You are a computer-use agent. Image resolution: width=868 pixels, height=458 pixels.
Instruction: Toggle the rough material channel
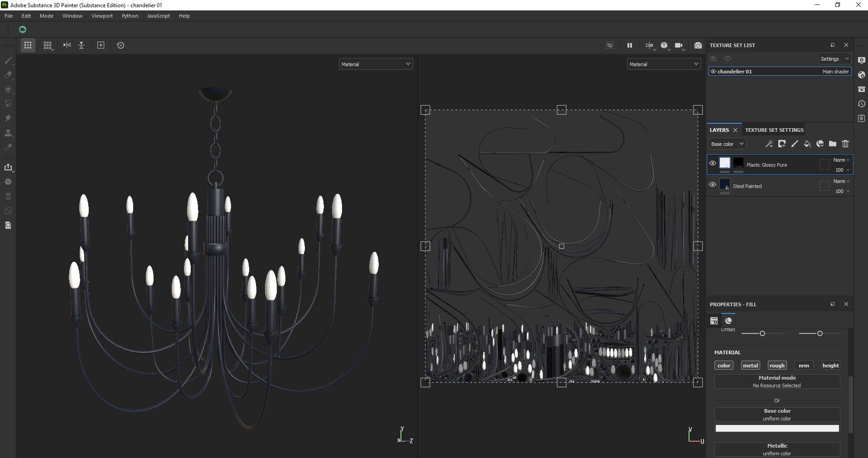click(x=777, y=366)
